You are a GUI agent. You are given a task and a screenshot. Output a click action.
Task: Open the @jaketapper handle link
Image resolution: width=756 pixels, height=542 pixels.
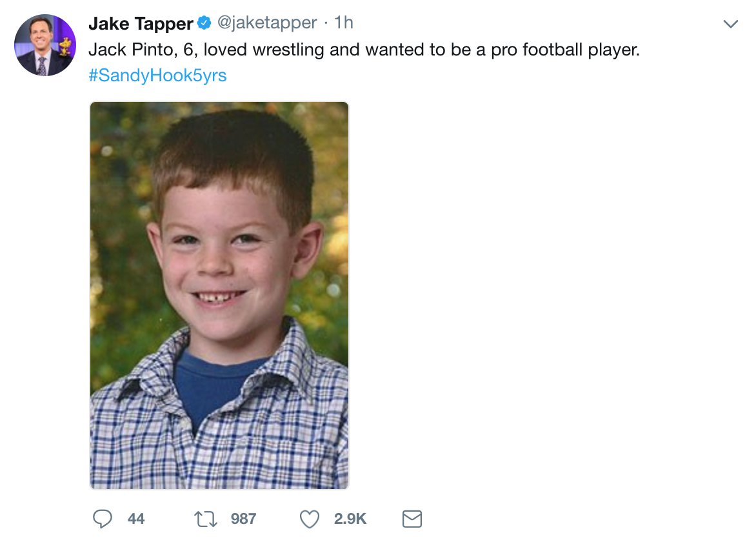pyautogui.click(x=267, y=23)
